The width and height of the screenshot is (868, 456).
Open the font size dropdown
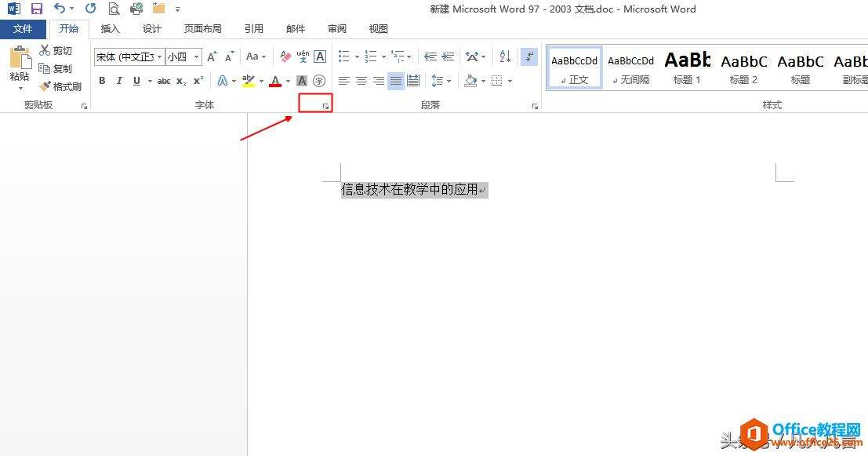pyautogui.click(x=196, y=57)
